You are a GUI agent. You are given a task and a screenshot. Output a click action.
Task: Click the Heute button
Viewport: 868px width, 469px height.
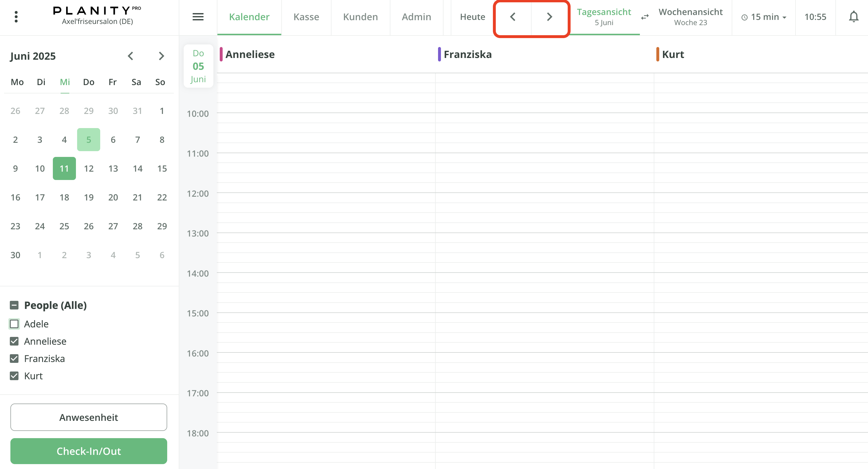point(472,17)
